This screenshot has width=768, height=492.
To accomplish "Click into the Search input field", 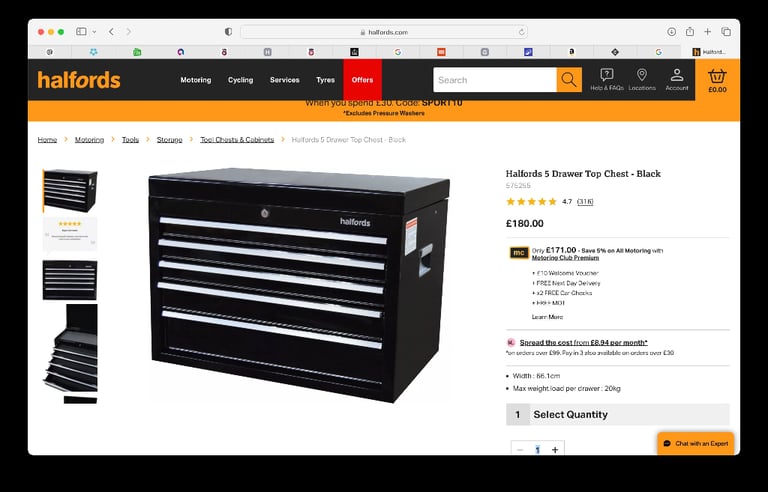I will (495, 80).
